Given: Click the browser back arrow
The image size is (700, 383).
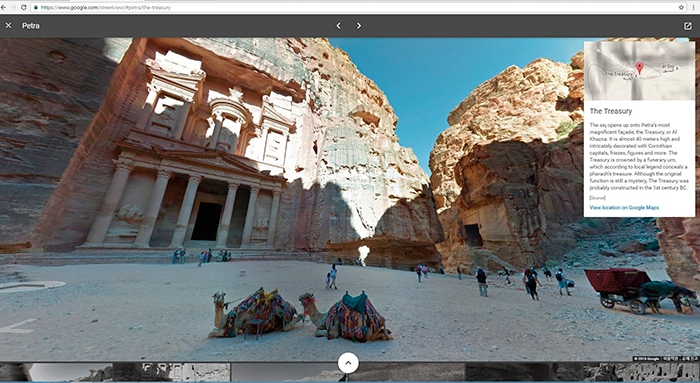Looking at the screenshot, I should point(4,7).
